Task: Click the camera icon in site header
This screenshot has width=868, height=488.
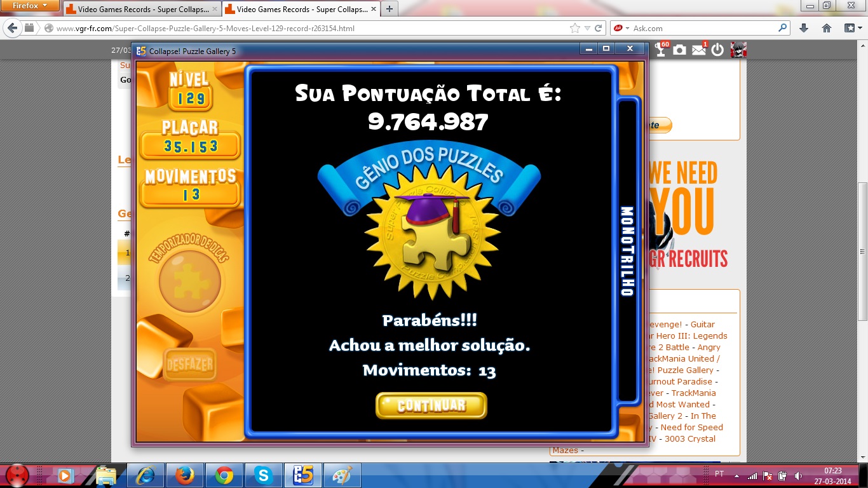Action: coord(680,50)
